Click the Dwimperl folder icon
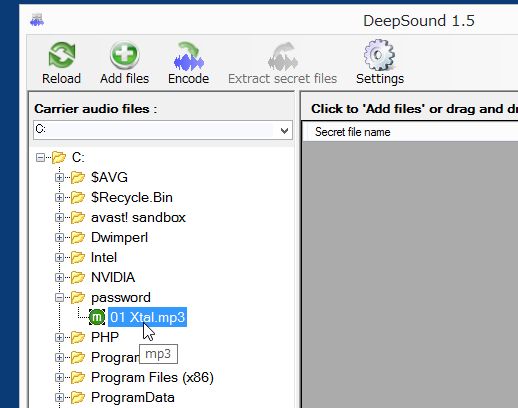Screen dimensions: 518x408 78,237
